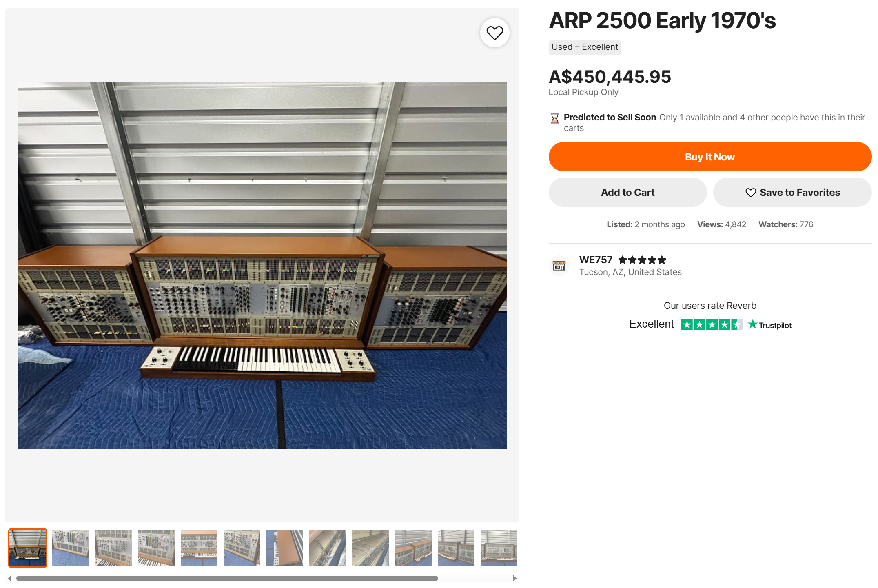Select the last visible thumbnail
This screenshot has height=588, width=878.
click(x=499, y=548)
